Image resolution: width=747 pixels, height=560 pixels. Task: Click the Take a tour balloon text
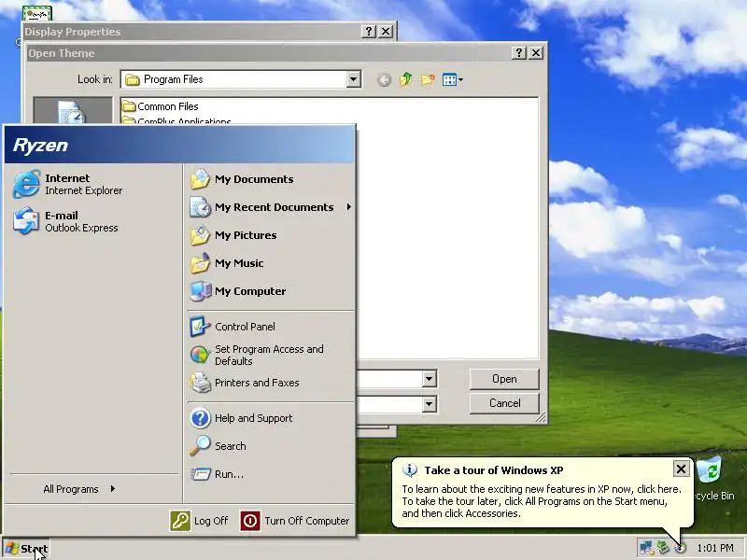point(542,501)
